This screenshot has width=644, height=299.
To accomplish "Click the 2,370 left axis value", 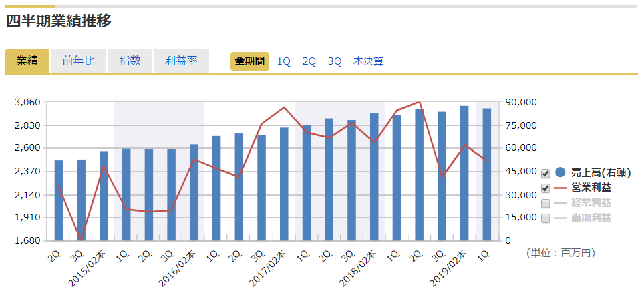I will click(x=29, y=171).
